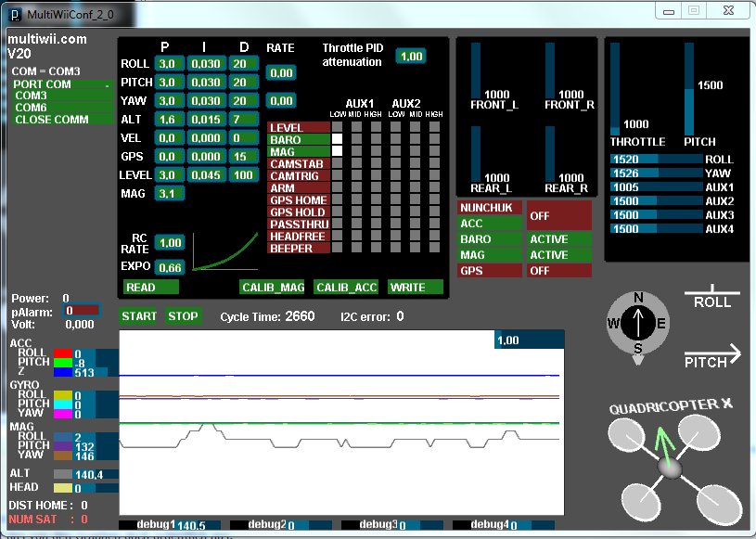This screenshot has height=539, width=756.
Task: Click the MAG P value 3,1
Action: coord(169,193)
